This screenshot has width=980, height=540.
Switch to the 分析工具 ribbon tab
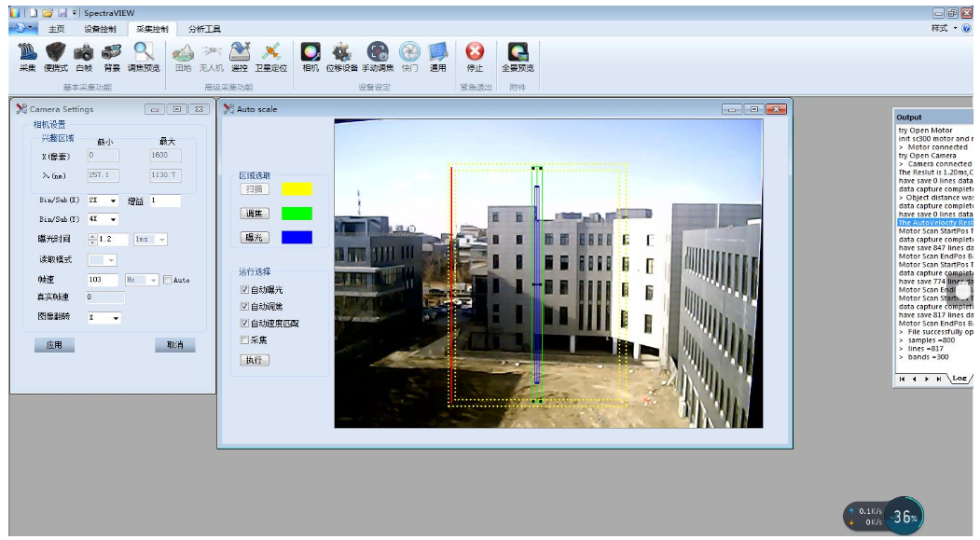coord(204,29)
